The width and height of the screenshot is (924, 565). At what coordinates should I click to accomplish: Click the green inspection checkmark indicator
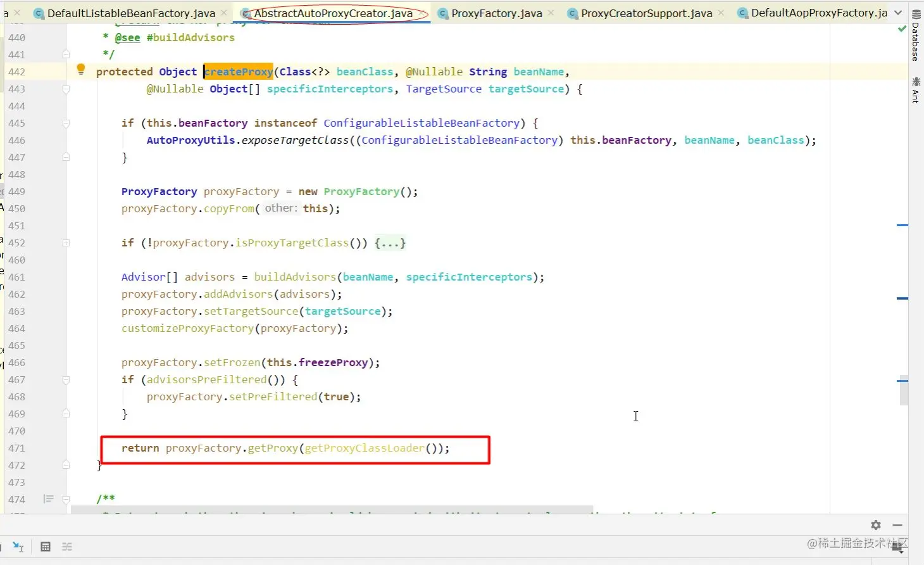point(902,29)
